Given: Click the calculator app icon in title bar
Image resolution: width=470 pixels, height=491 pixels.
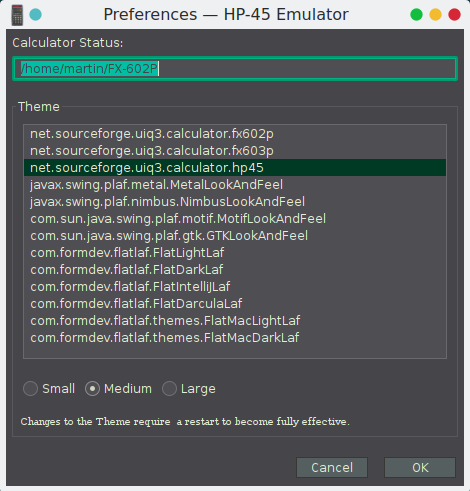Looking at the screenshot, I should 17,15.
